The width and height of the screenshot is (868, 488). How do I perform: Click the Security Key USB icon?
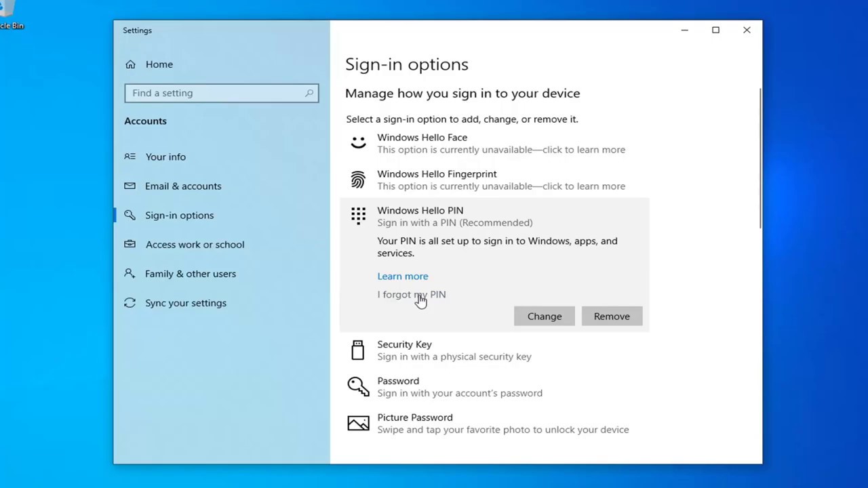358,350
